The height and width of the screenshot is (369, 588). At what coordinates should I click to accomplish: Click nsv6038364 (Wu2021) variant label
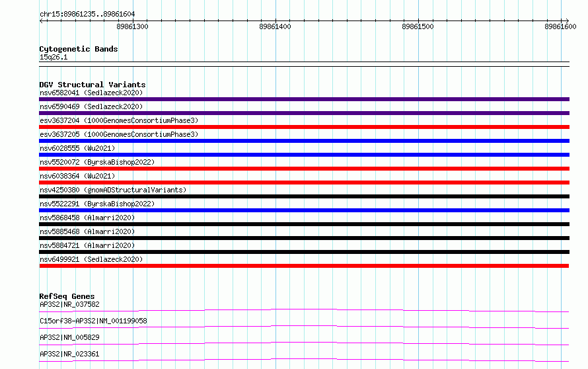tap(77, 176)
